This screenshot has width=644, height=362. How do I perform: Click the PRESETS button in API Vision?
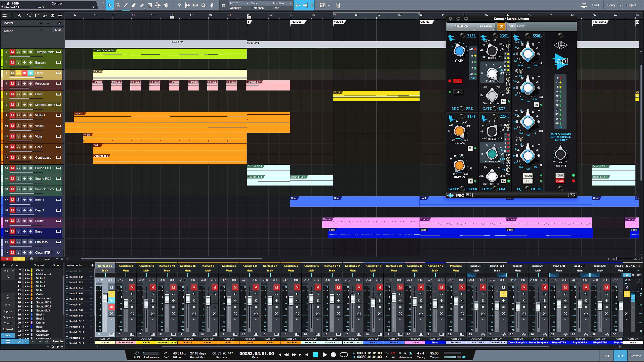(486, 26)
